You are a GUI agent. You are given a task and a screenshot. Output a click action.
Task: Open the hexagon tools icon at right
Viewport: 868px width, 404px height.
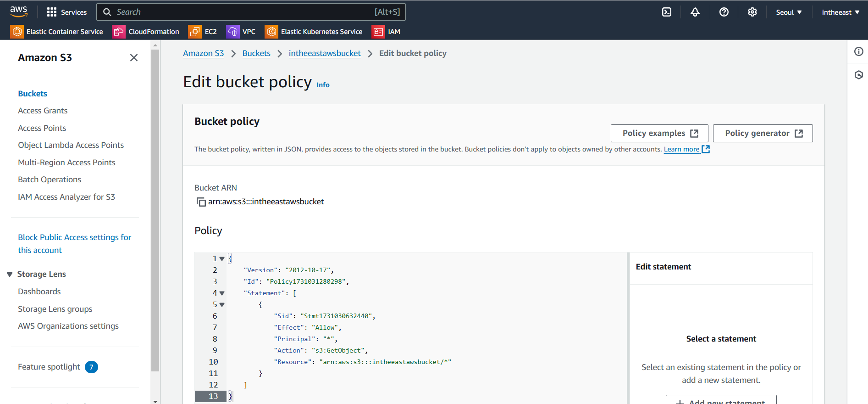pyautogui.click(x=859, y=75)
